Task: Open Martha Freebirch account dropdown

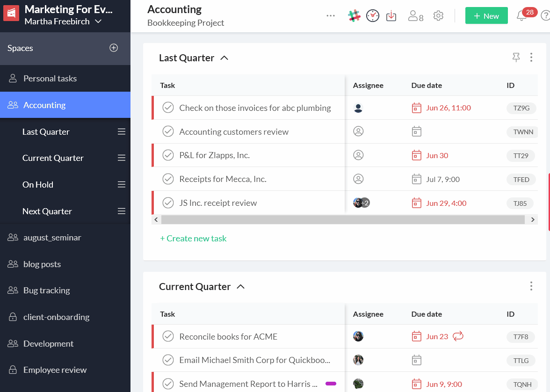Action: (63, 22)
